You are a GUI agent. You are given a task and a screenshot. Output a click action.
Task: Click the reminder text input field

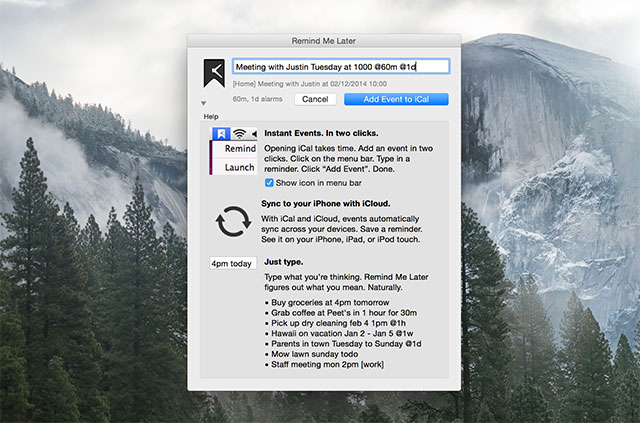coord(341,67)
